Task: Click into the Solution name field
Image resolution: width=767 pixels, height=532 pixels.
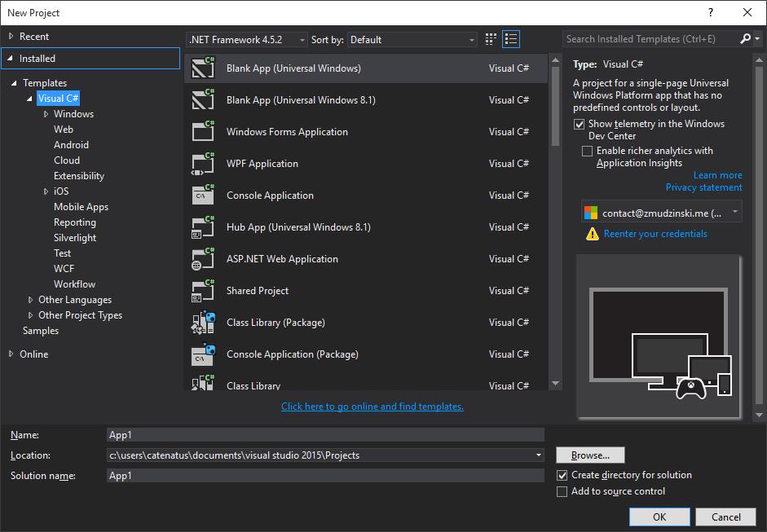Action: 325,475
